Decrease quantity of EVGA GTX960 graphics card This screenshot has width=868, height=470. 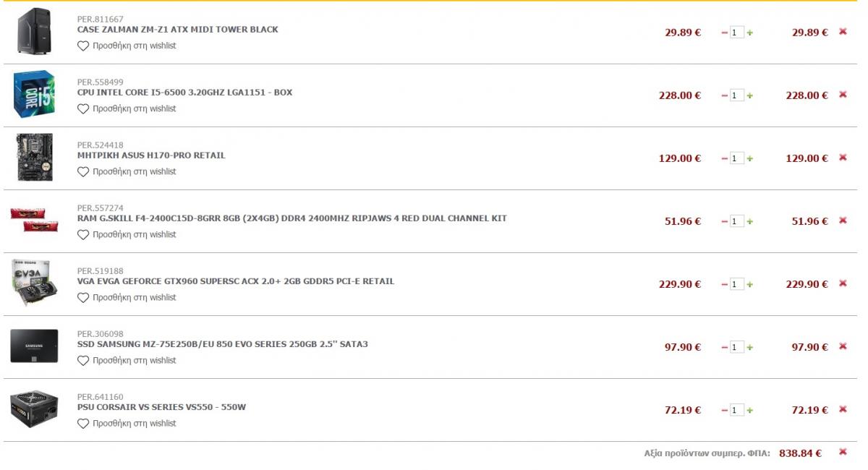point(725,284)
